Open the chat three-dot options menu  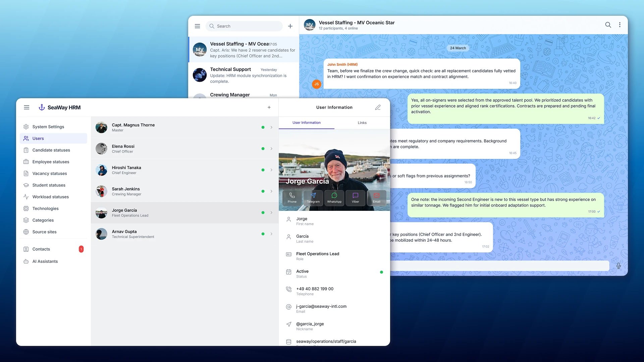click(x=620, y=25)
